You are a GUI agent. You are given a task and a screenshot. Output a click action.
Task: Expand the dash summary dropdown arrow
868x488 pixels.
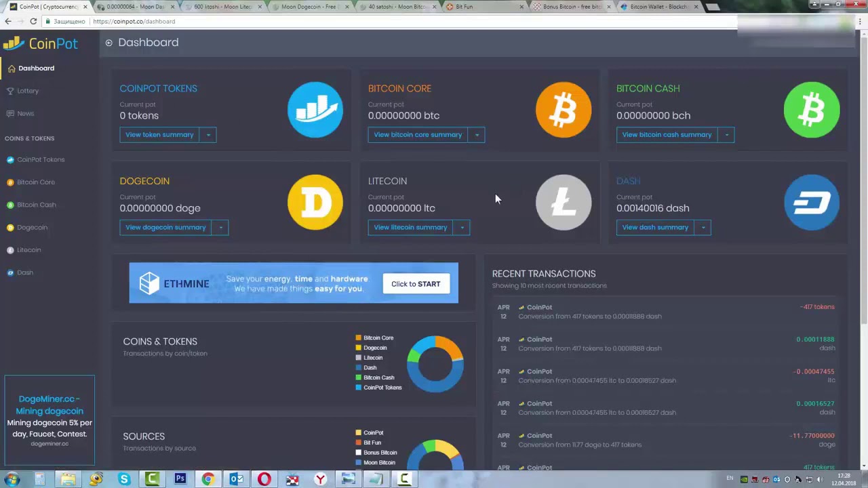pos(703,228)
